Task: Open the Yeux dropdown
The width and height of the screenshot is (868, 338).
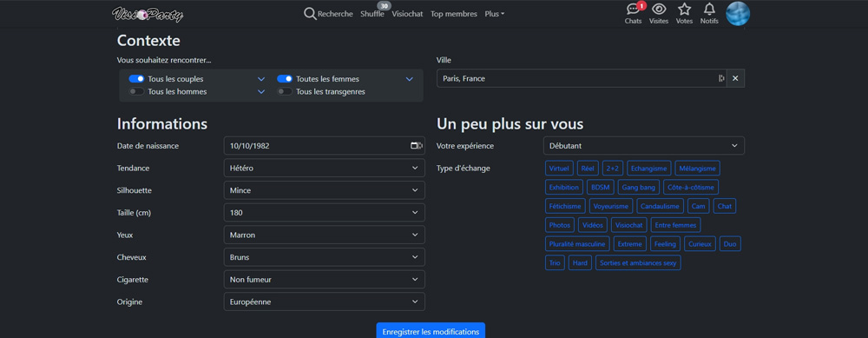Action: [x=325, y=235]
